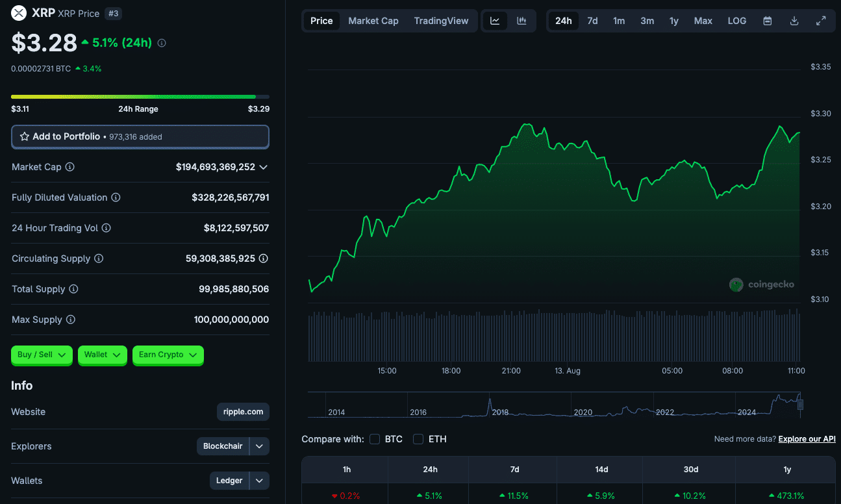Click the 7d column header

(x=514, y=469)
